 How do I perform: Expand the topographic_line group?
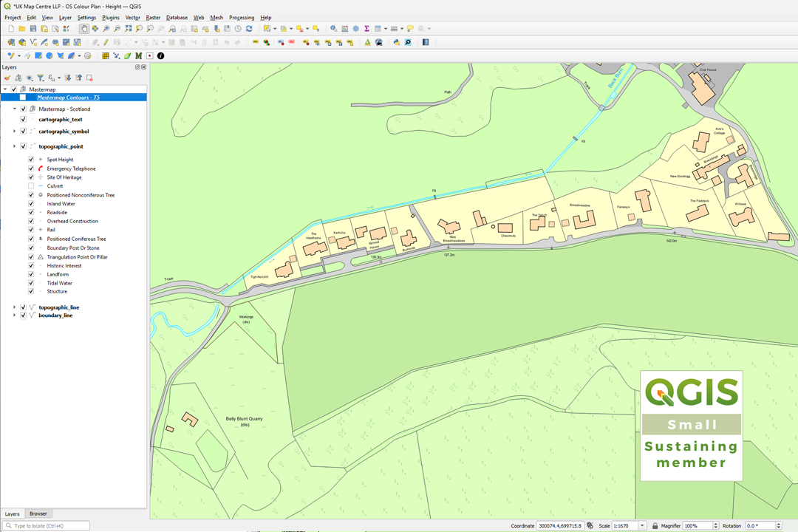tap(14, 307)
